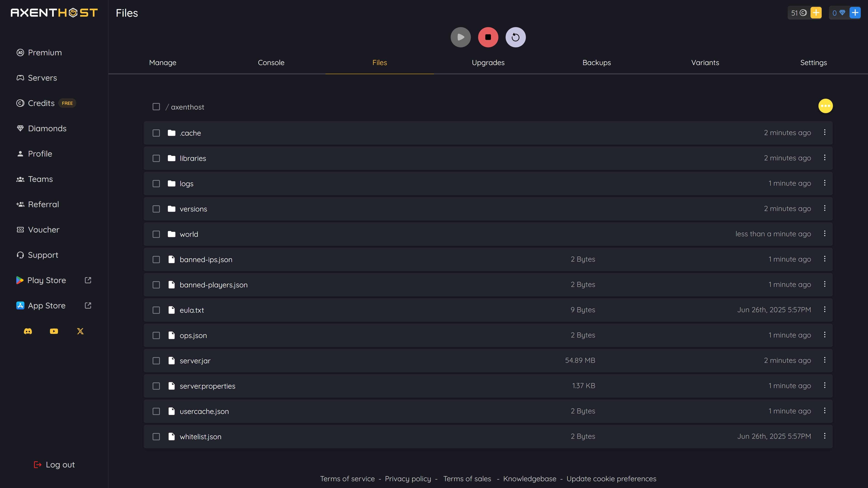This screenshot has width=868, height=488.
Task: Open options menu for whitelist.json row
Action: [x=825, y=436]
